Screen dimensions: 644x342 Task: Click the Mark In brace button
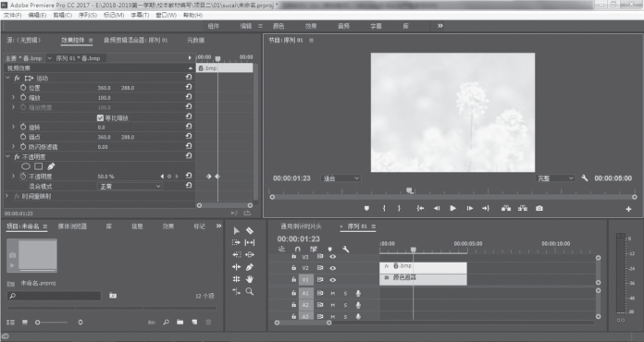point(384,208)
